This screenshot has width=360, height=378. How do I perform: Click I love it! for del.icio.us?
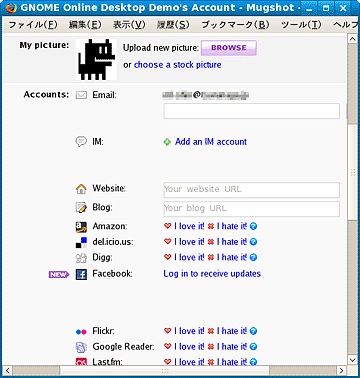coord(189,242)
